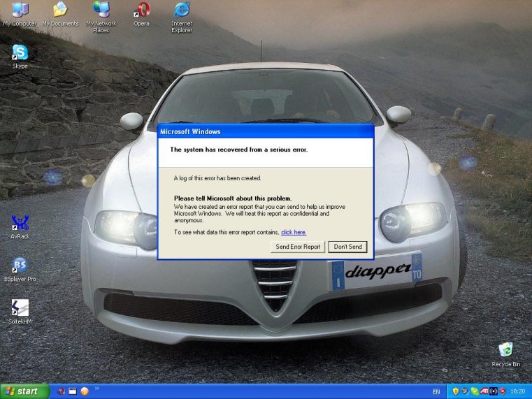Launch the Internet Explorer desktop icon
The height and width of the screenshot is (399, 532).
(x=182, y=10)
